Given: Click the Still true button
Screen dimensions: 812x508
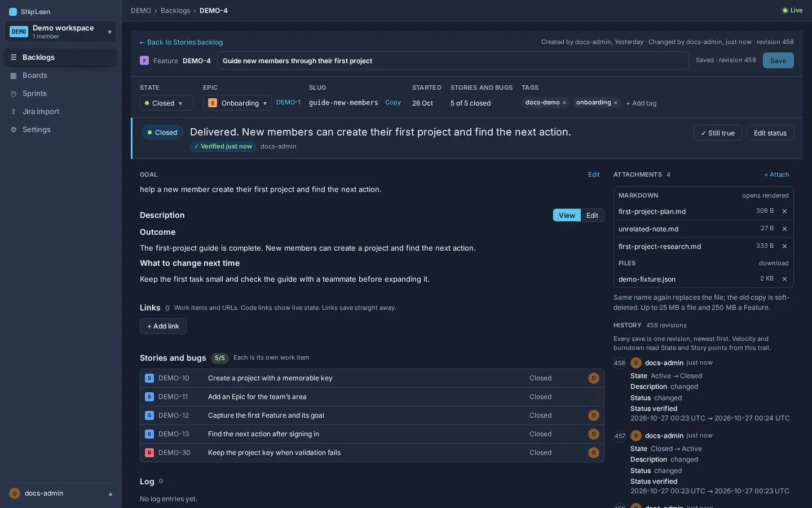Looking at the screenshot, I should (x=717, y=133).
